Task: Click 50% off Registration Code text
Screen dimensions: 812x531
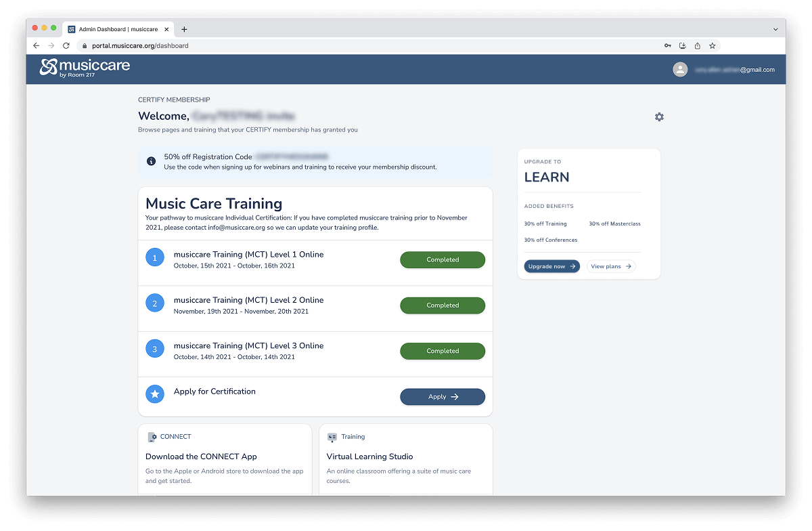Action: (x=208, y=156)
